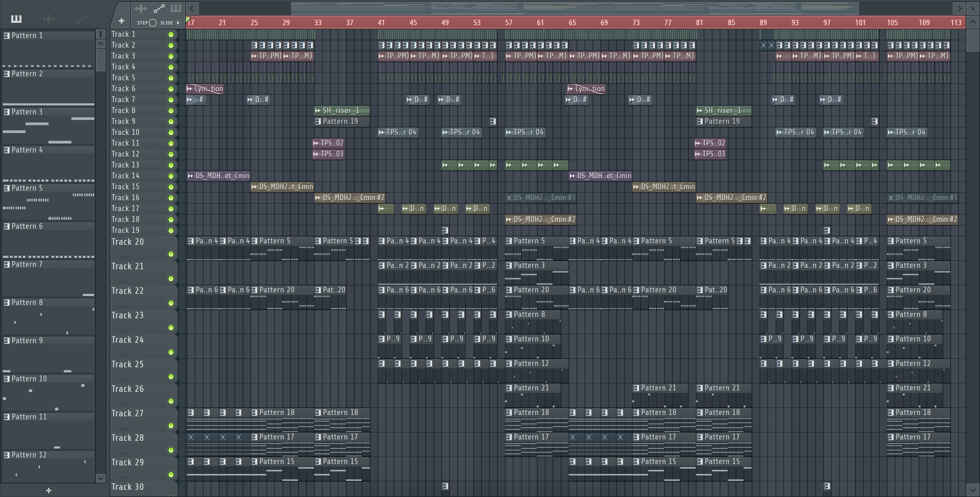Toggle the STEP editing checkbox
980x497 pixels.
point(152,22)
